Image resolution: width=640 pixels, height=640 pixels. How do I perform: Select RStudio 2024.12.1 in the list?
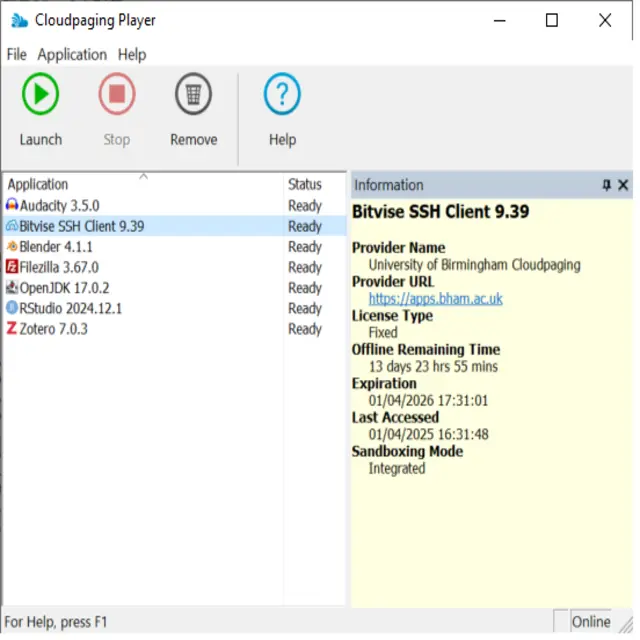(x=175, y=308)
